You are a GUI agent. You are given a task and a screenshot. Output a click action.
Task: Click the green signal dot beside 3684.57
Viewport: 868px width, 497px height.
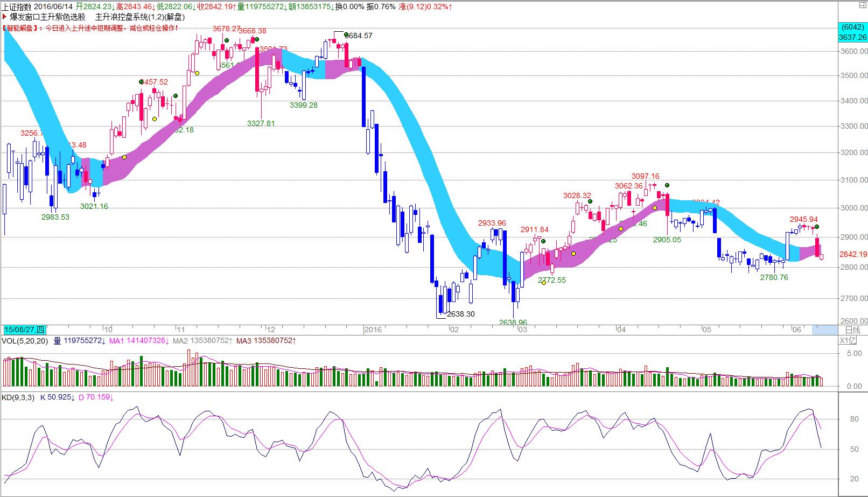tap(346, 35)
